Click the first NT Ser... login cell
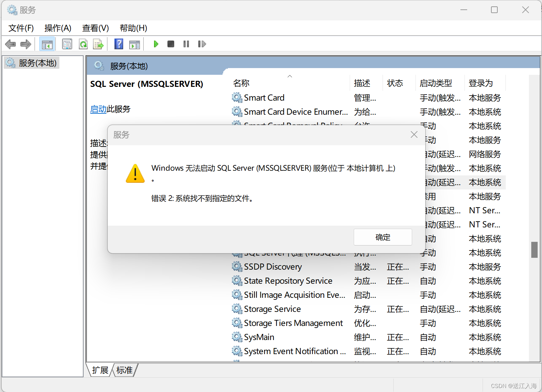The image size is (542, 392). pos(484,210)
